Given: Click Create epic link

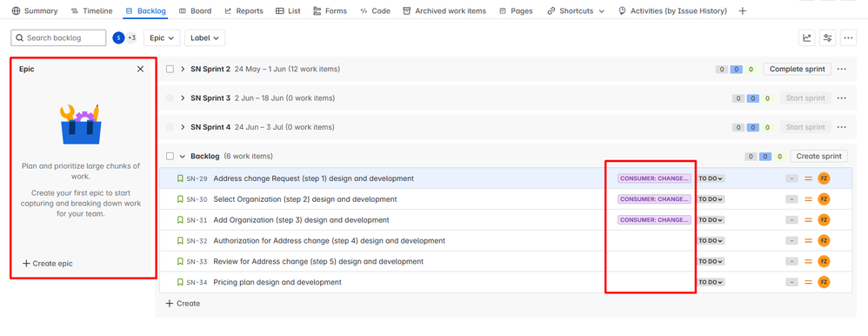Looking at the screenshot, I should point(48,264).
